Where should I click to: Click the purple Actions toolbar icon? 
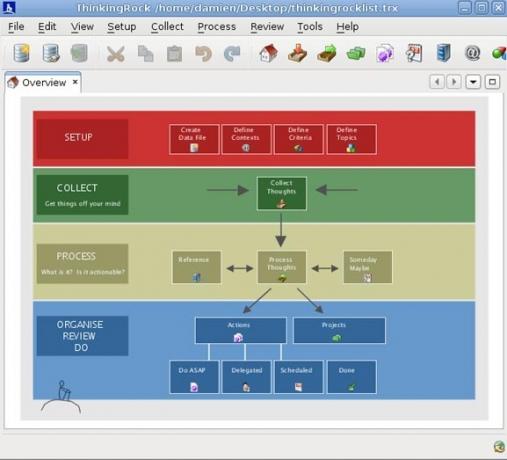385,53
